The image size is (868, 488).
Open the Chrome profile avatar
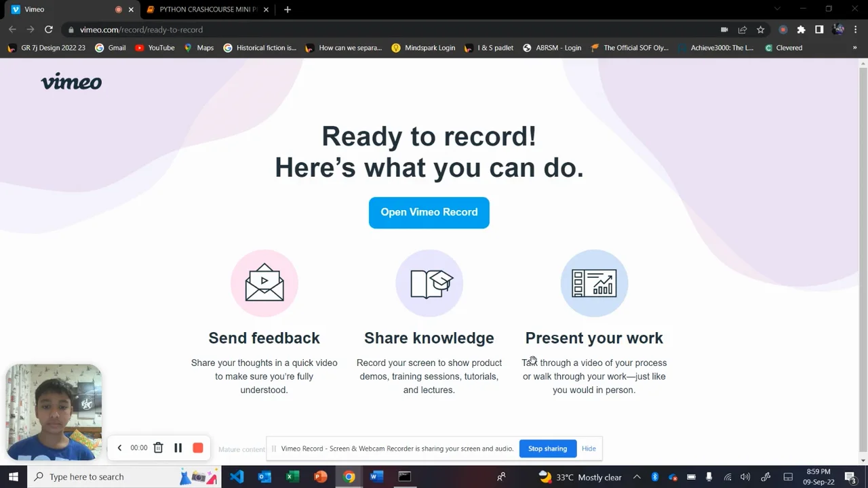pos(838,30)
